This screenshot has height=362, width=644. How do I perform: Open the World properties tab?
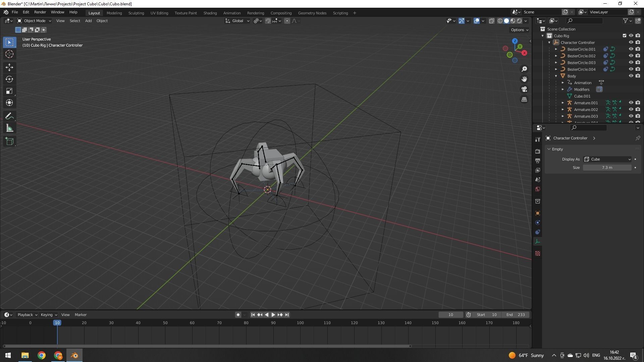tap(538, 189)
